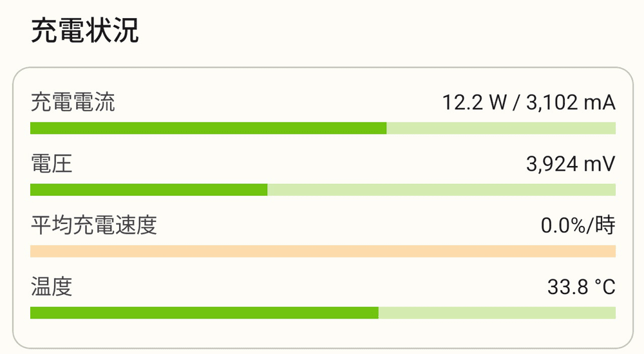This screenshot has width=644, height=354.
Task: Select the 温度 label
Action: 52,287
